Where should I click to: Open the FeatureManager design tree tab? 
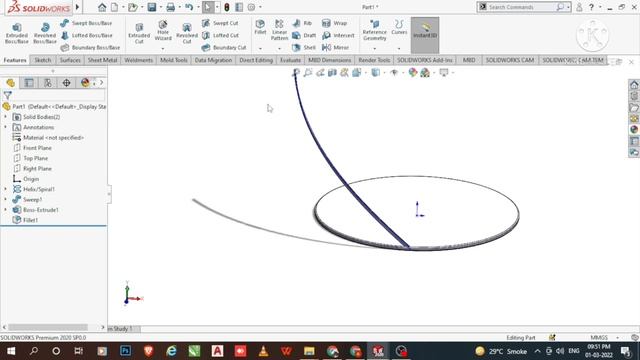pos(11,83)
